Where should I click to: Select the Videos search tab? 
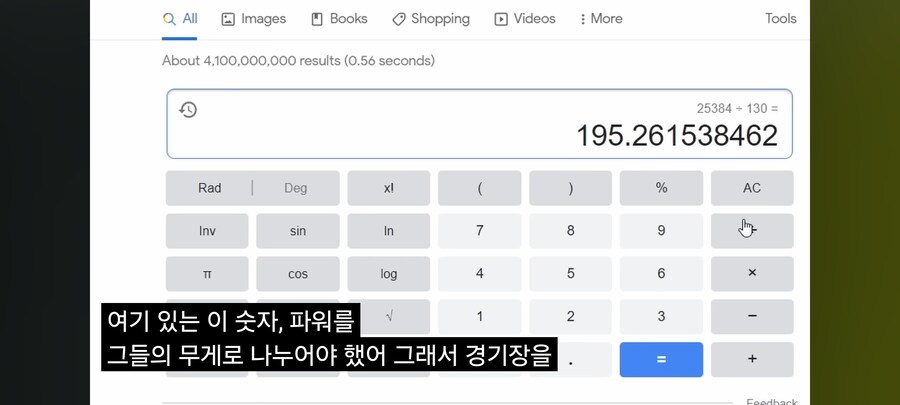525,19
